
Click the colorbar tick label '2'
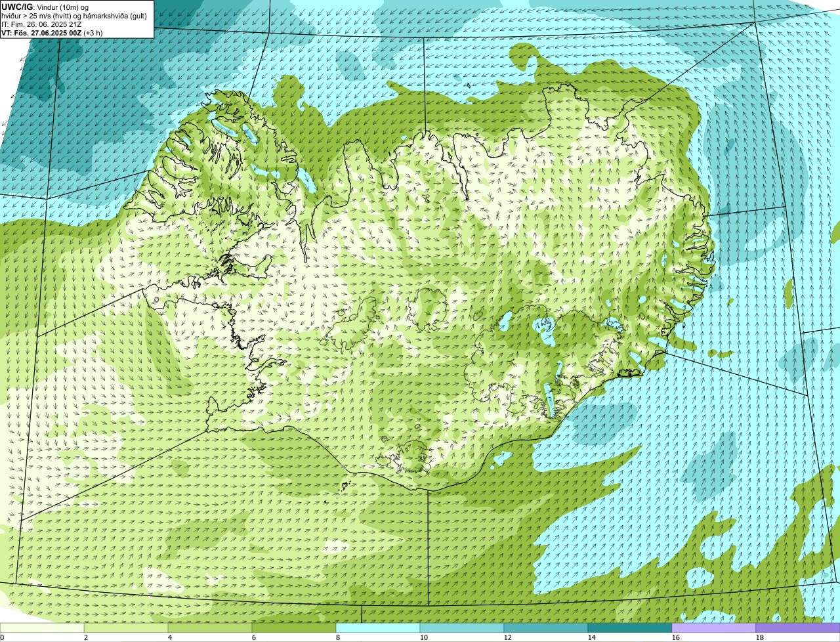pyautogui.click(x=86, y=637)
